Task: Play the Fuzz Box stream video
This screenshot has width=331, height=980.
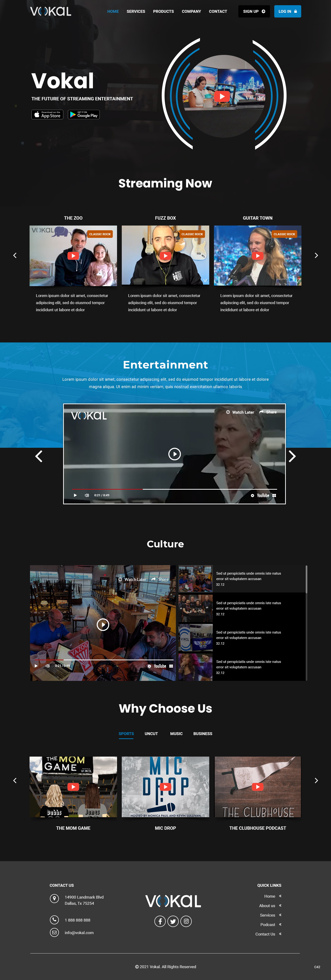Action: pos(165,256)
